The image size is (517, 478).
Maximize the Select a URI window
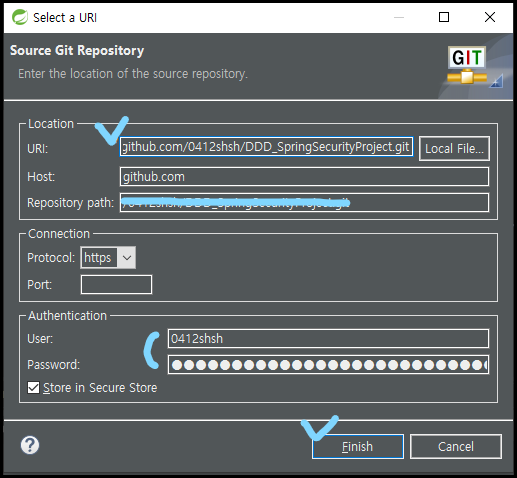pos(444,17)
